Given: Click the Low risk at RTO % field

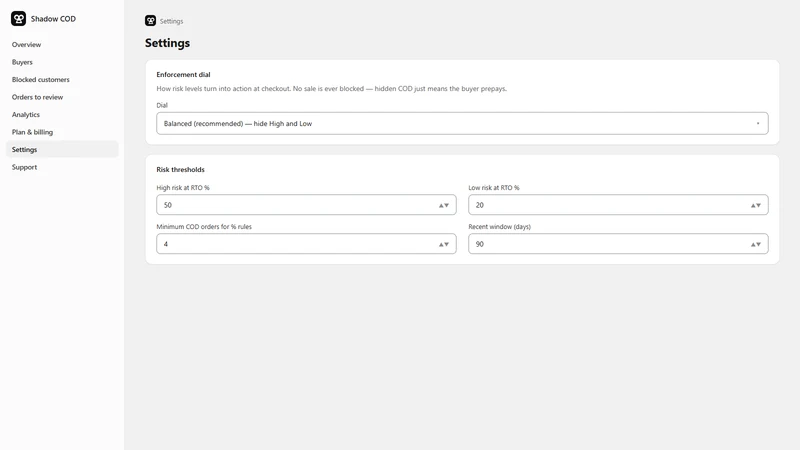Looking at the screenshot, I should (x=618, y=205).
